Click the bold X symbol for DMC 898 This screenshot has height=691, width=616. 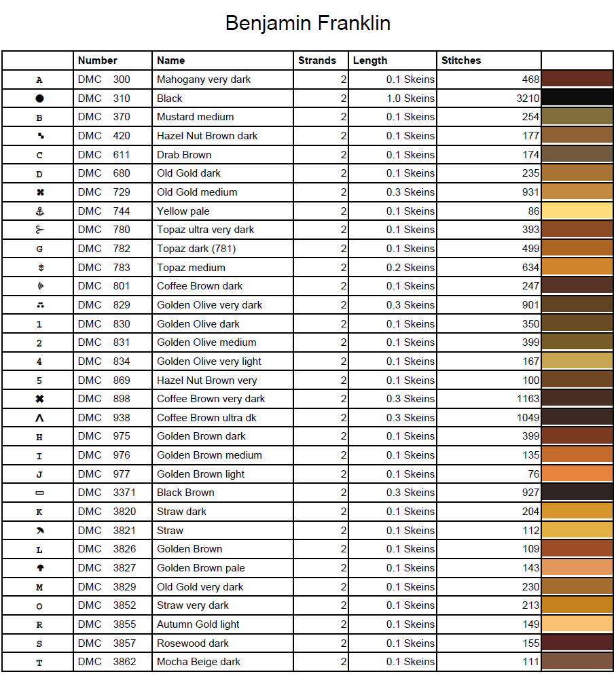[39, 399]
